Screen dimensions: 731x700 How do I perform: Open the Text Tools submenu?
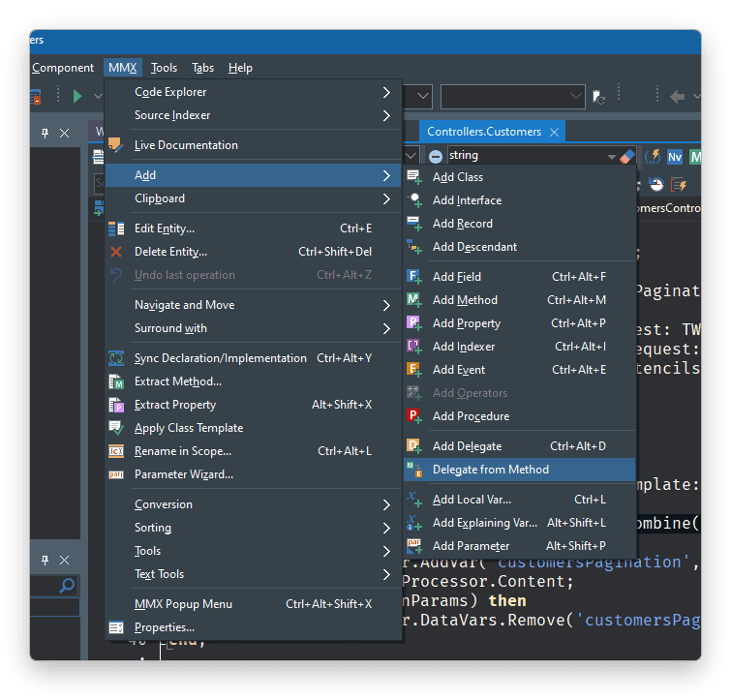pos(253,575)
